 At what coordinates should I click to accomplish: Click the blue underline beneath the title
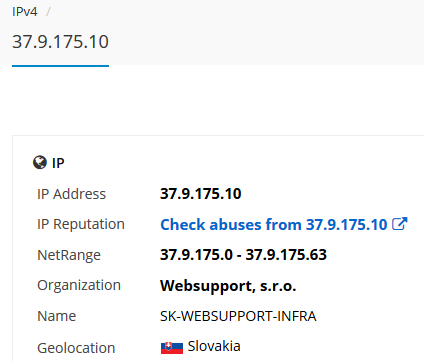coord(60,66)
